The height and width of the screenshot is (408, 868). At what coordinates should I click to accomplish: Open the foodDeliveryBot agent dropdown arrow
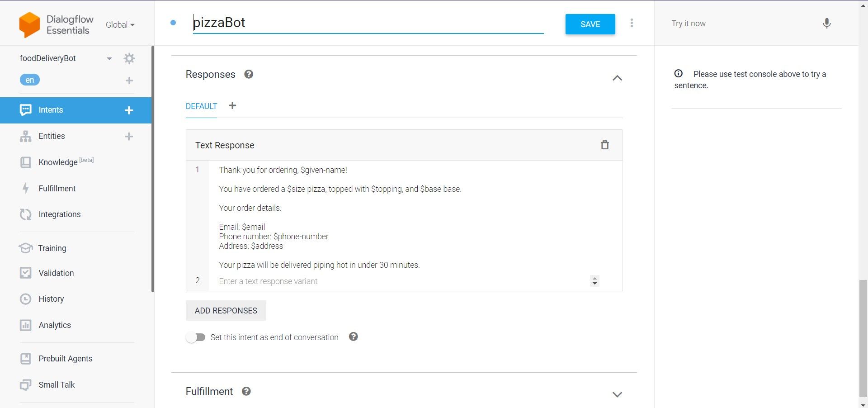[x=109, y=59]
